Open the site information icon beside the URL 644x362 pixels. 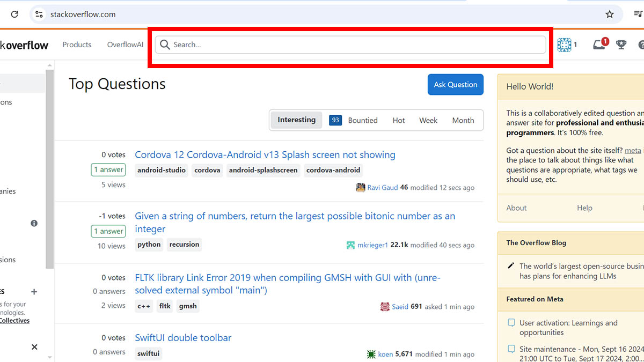39,14
